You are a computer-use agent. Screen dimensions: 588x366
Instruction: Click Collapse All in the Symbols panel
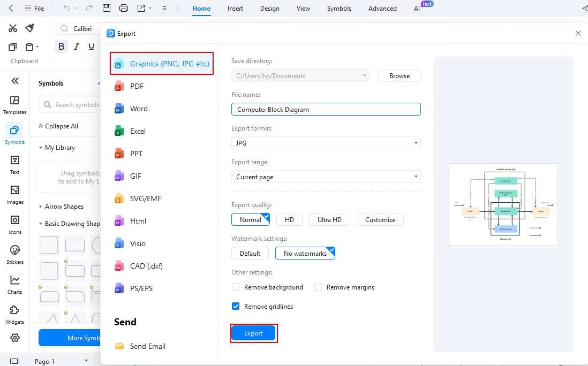58,126
